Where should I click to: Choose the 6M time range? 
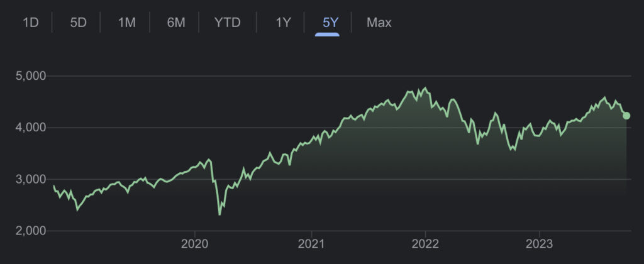pos(176,23)
